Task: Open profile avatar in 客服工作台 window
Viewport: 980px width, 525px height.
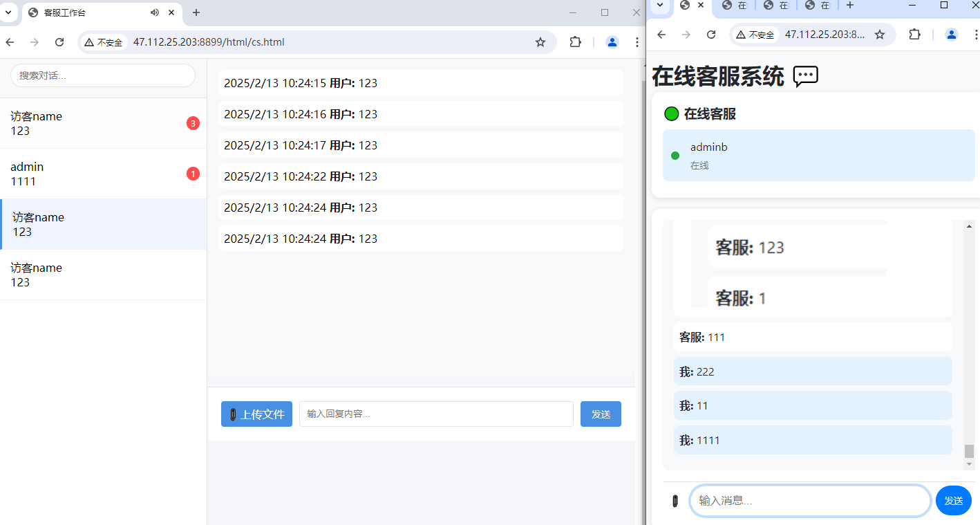Action: click(x=612, y=42)
